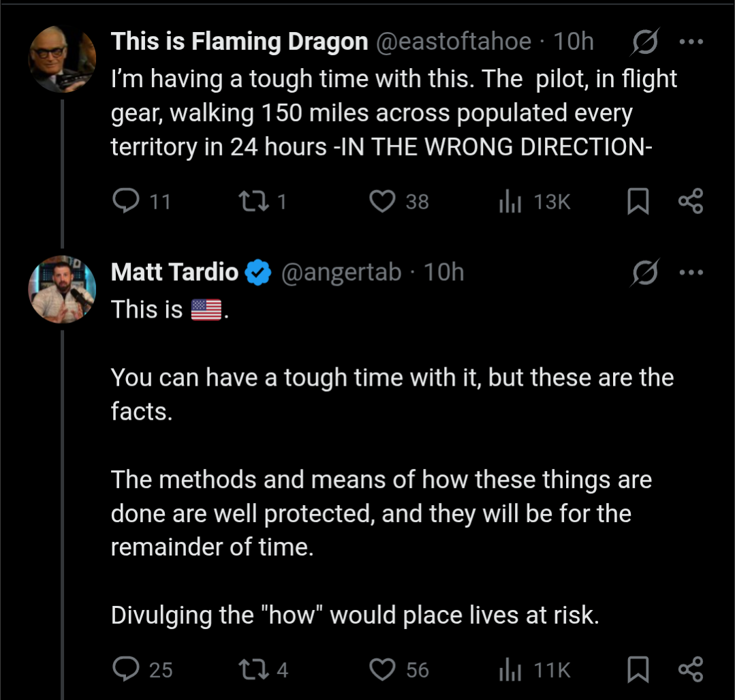
Task: Share Matt Tardio's post
Action: pos(690,669)
